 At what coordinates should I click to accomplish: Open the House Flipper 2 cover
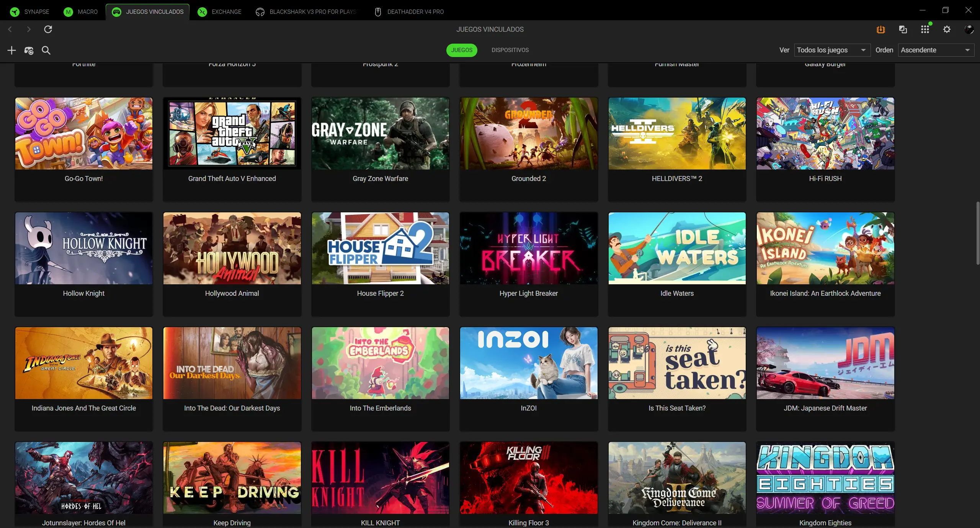(381, 248)
